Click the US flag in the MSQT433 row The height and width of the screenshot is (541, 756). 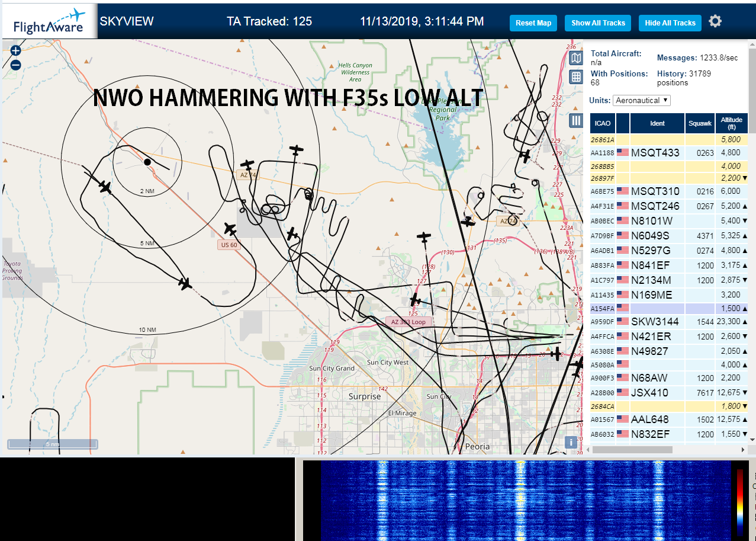point(622,153)
